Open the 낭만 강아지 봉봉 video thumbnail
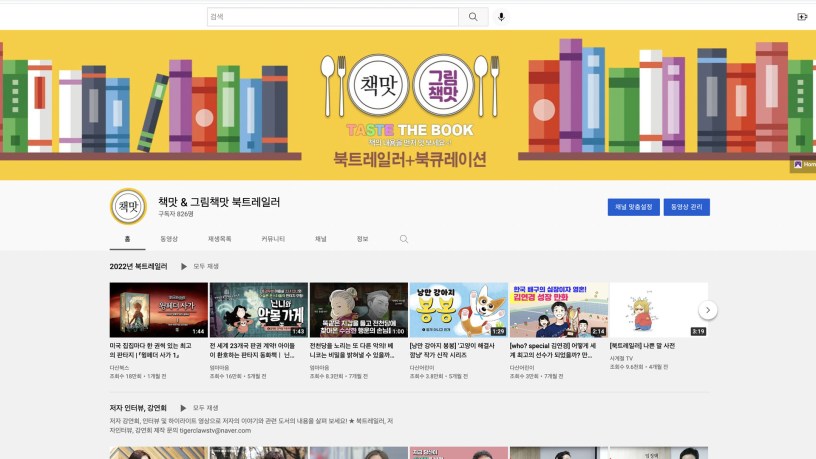Image resolution: width=816 pixels, height=459 pixels. [x=458, y=310]
